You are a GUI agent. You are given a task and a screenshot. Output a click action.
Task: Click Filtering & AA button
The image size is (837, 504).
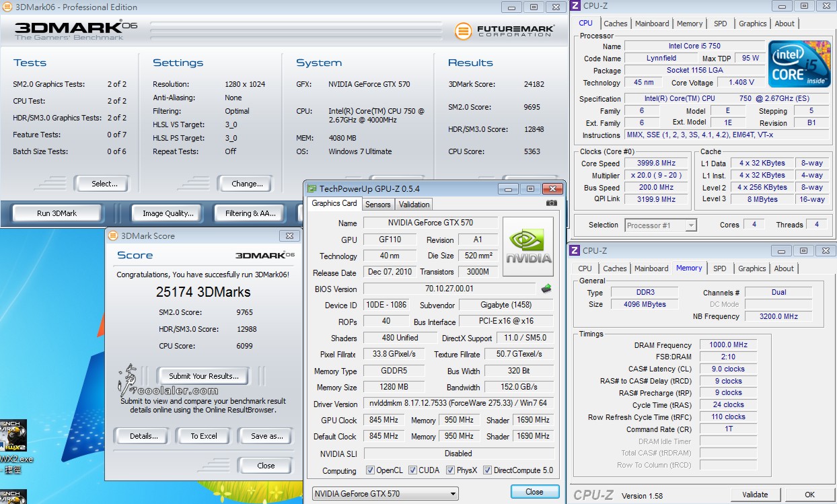251,213
